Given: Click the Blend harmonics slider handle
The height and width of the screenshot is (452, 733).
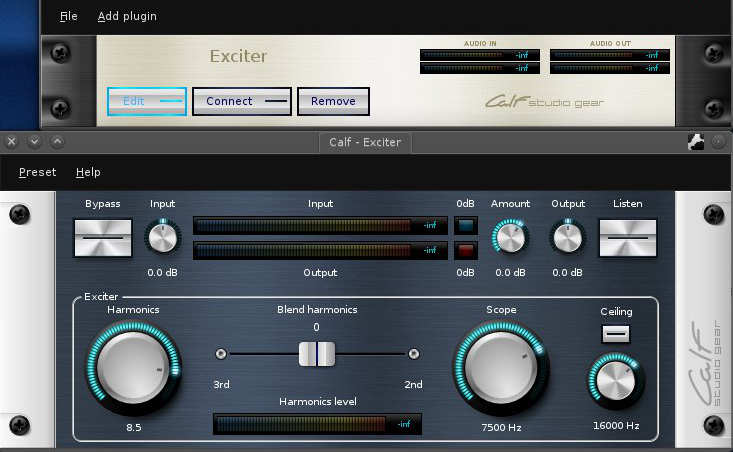Looking at the screenshot, I should point(316,353).
